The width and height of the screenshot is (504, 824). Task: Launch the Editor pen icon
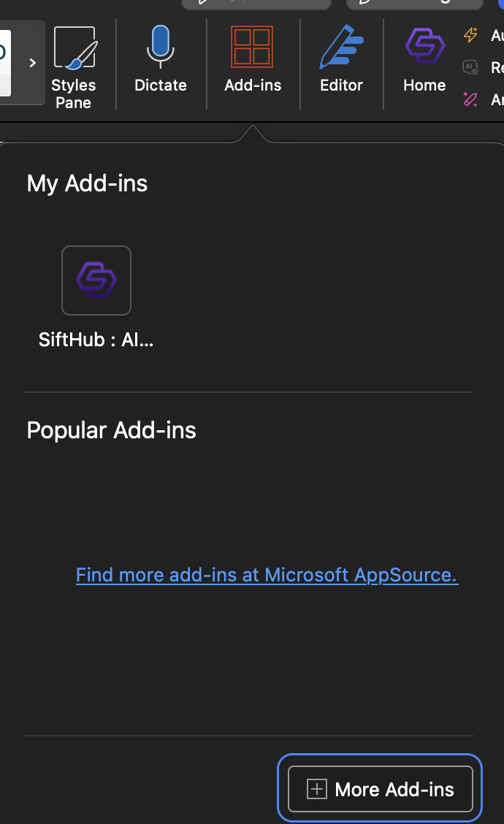(x=341, y=48)
